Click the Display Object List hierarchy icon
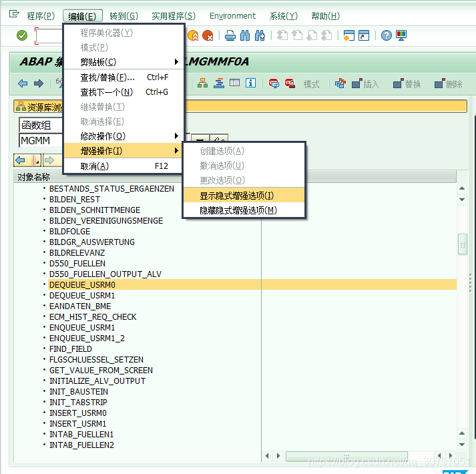The image size is (476, 474). [202, 83]
